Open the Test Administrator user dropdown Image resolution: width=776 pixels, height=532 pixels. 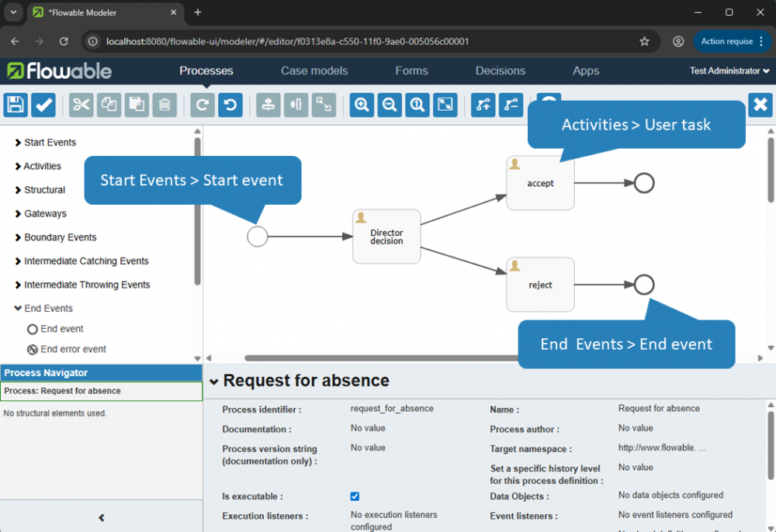729,71
